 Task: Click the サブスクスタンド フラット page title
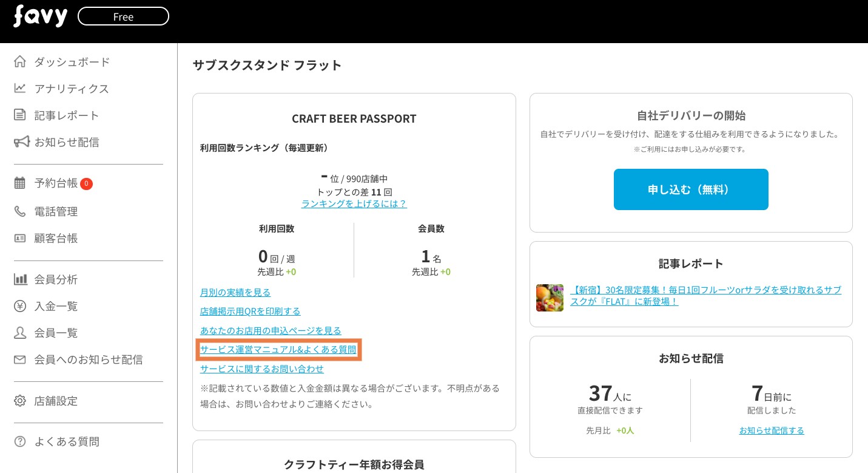(267, 65)
